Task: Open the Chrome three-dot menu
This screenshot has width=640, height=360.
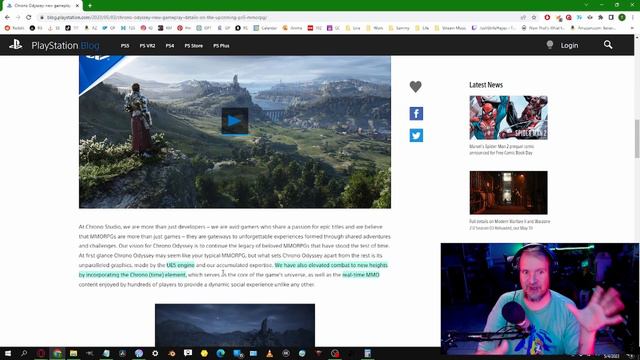Action: 633,18
